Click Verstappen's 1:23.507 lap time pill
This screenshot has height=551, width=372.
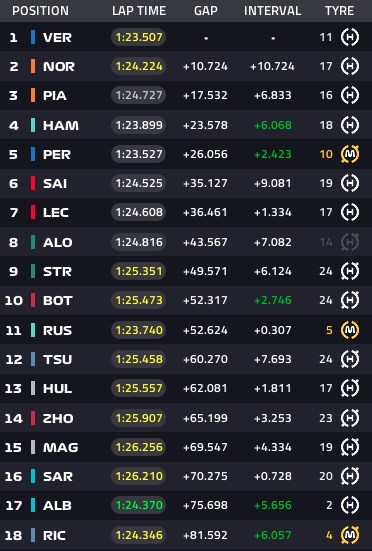tap(139, 37)
